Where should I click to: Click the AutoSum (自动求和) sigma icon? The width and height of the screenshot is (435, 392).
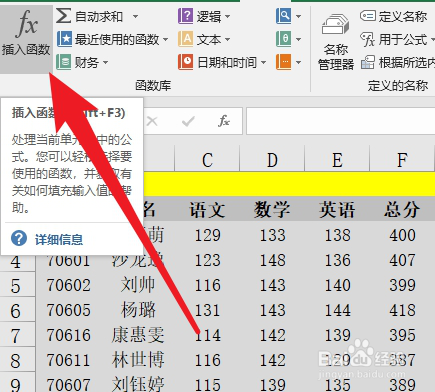[63, 16]
